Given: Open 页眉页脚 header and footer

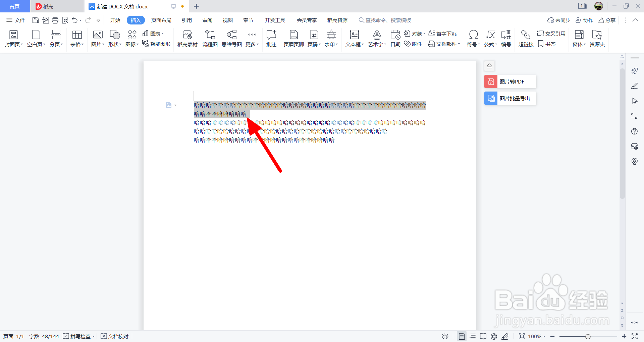Looking at the screenshot, I should [x=293, y=38].
